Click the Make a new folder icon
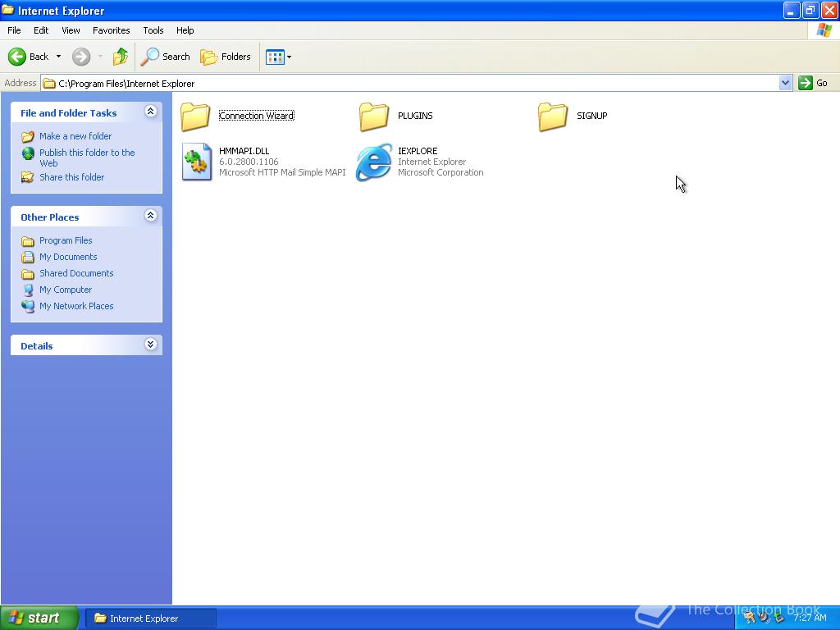The height and width of the screenshot is (630, 840). [x=28, y=137]
